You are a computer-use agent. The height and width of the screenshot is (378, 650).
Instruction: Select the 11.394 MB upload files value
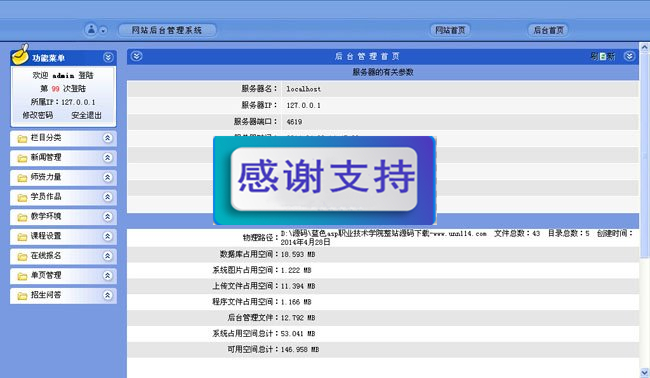(298, 286)
